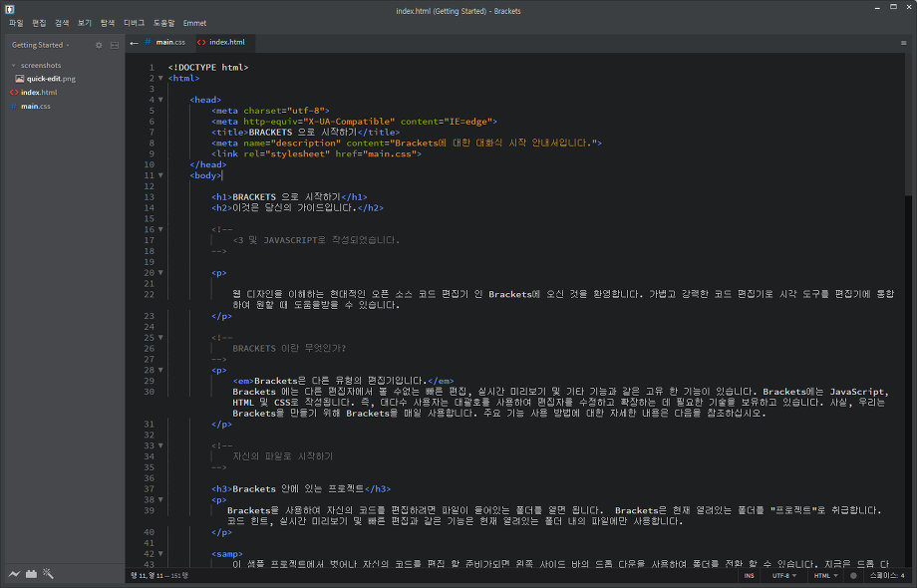Screen dimensions: 917x588
Task: Open the UTF-8 encoding dropdown
Action: 784,576
